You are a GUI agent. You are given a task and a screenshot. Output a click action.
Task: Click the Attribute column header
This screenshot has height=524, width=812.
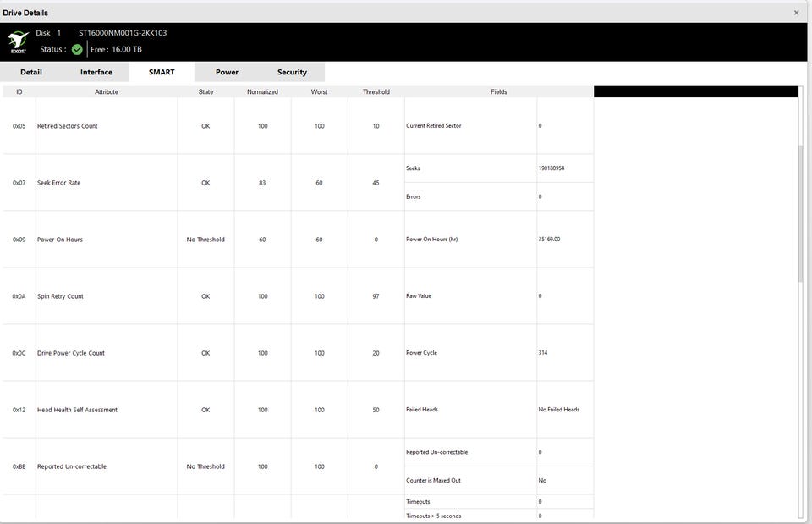tap(107, 91)
